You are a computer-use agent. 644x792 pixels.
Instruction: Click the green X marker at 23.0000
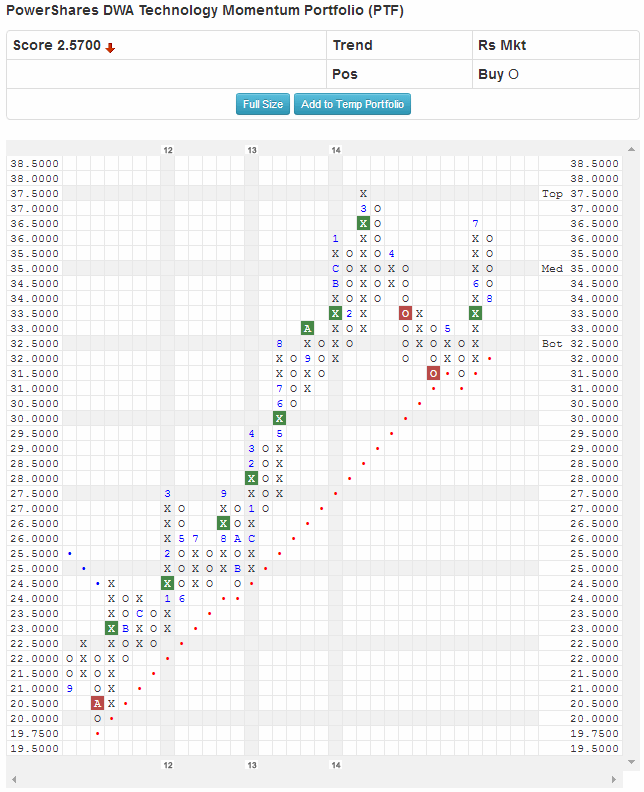[x=111, y=628]
